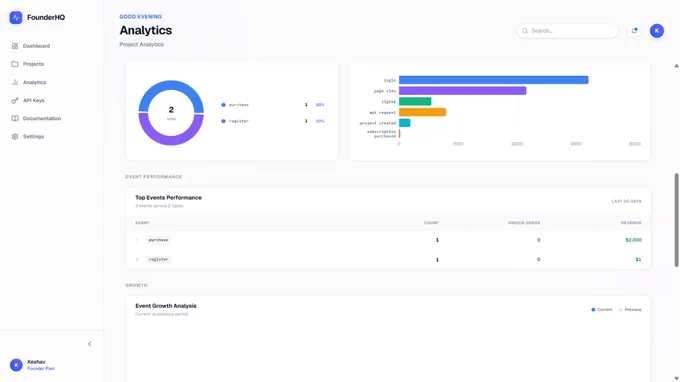Image resolution: width=680 pixels, height=382 pixels.
Task: Click the Keshav user name
Action: pyautogui.click(x=36, y=362)
